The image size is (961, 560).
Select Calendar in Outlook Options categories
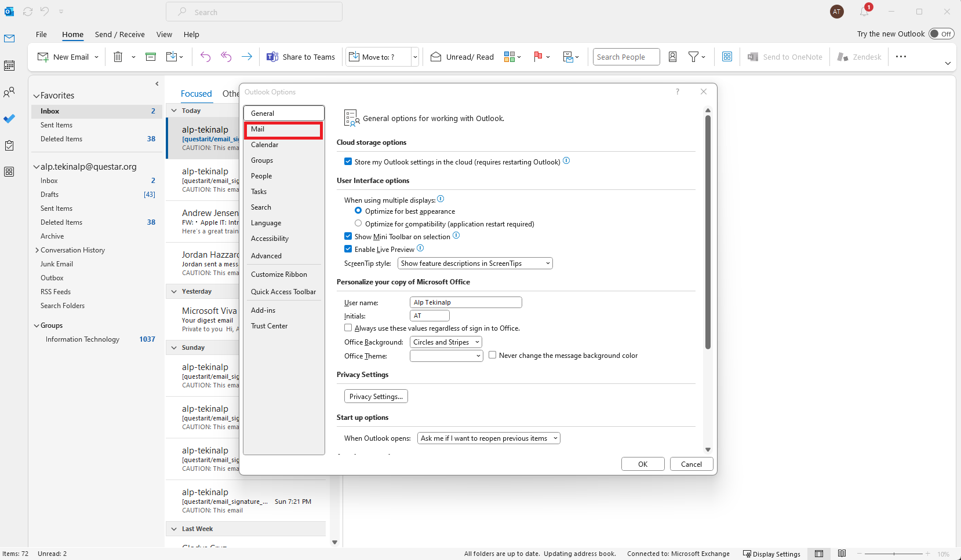tap(283, 145)
